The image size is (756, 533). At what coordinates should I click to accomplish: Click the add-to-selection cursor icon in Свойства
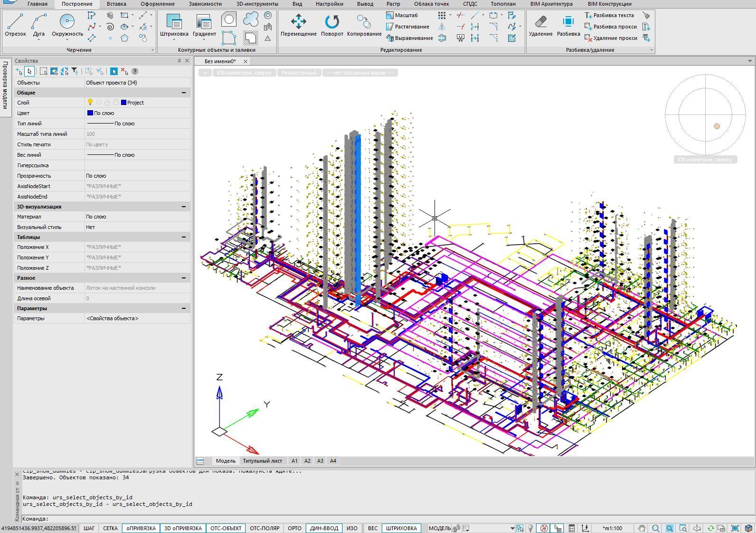[19, 71]
